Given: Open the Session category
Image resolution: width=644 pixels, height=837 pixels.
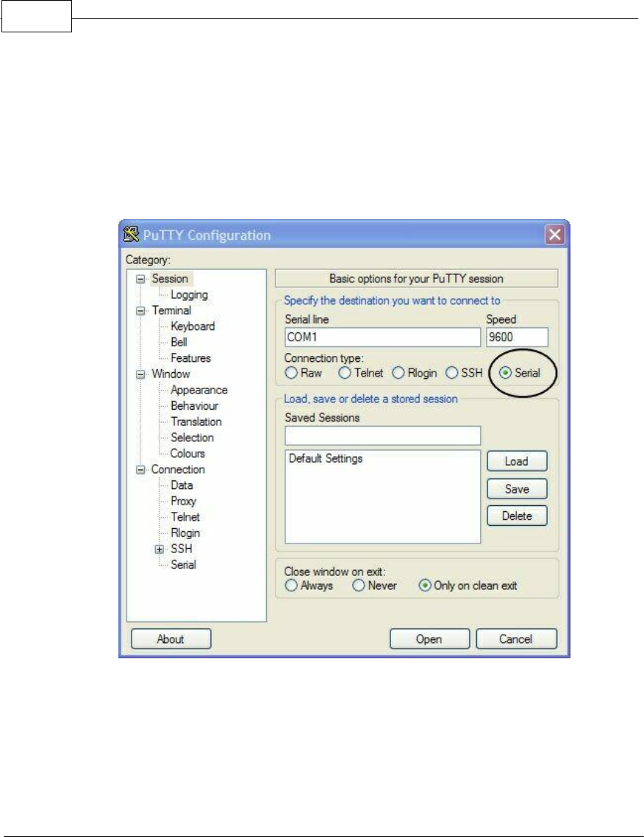Looking at the screenshot, I should pos(170,279).
